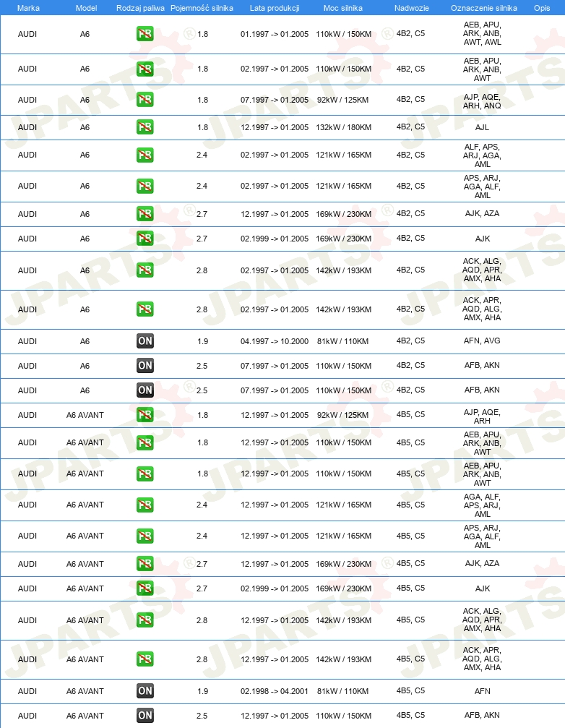The image size is (565, 728).
Task: Select 'A6 AVANT' model in the AFN row
Action: (x=85, y=691)
